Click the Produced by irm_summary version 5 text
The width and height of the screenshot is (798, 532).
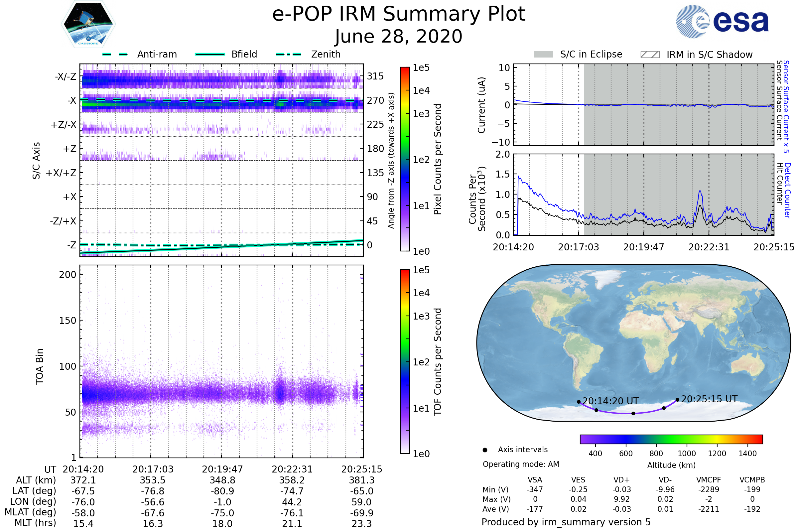[x=566, y=522]
